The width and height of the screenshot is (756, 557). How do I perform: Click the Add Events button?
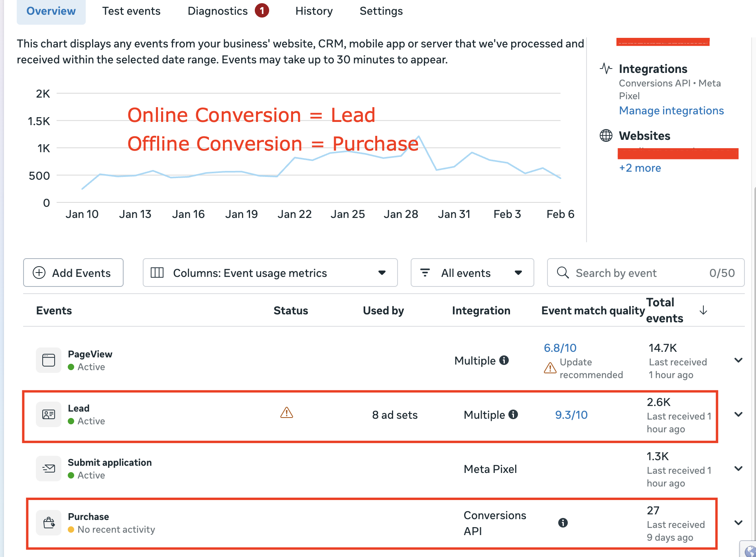(x=73, y=273)
